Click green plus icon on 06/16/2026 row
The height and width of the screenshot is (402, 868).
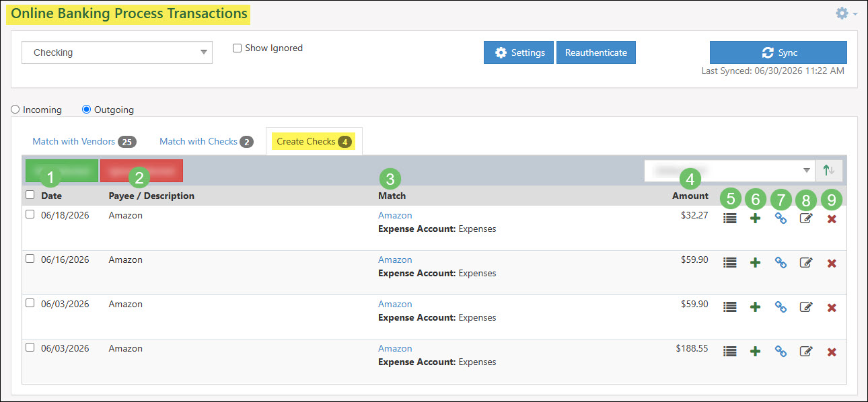(x=755, y=263)
